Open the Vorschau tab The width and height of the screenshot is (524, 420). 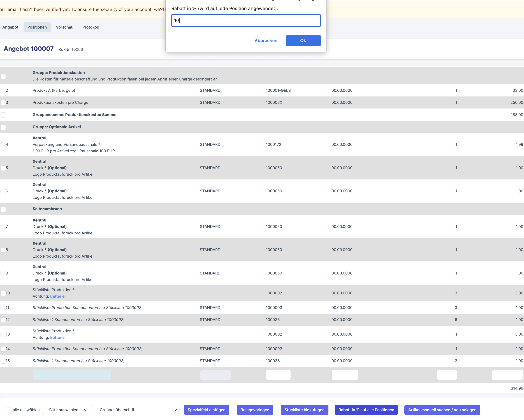(64, 27)
